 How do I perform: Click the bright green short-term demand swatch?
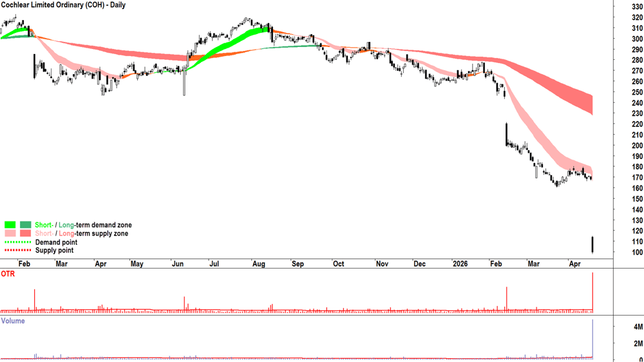[10, 225]
